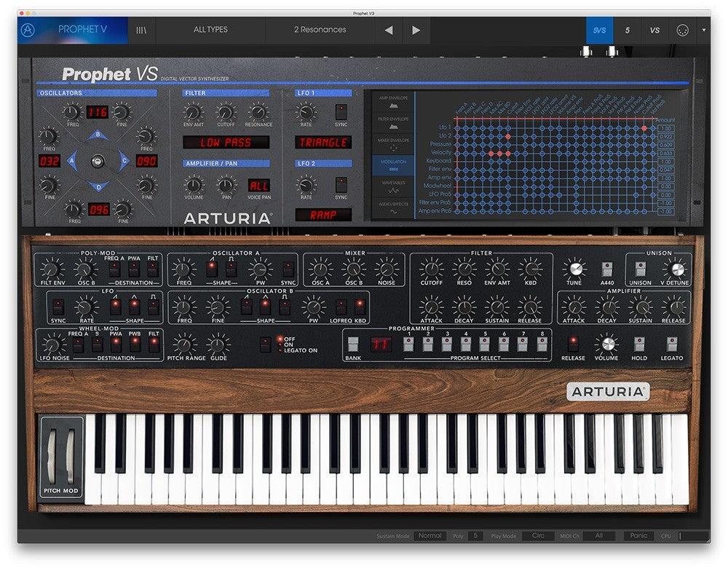Click the Filter CUTOFF knob on Prophet VS
The image size is (728, 568).
[226, 112]
